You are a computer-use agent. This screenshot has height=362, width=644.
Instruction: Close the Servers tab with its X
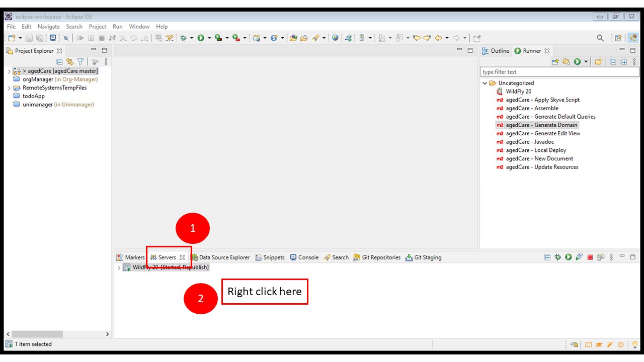(x=182, y=257)
